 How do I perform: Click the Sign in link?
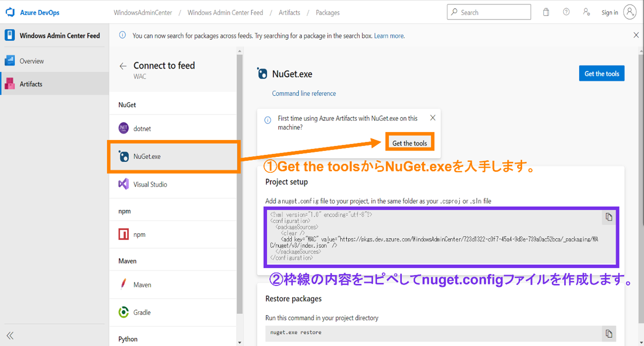(x=610, y=13)
